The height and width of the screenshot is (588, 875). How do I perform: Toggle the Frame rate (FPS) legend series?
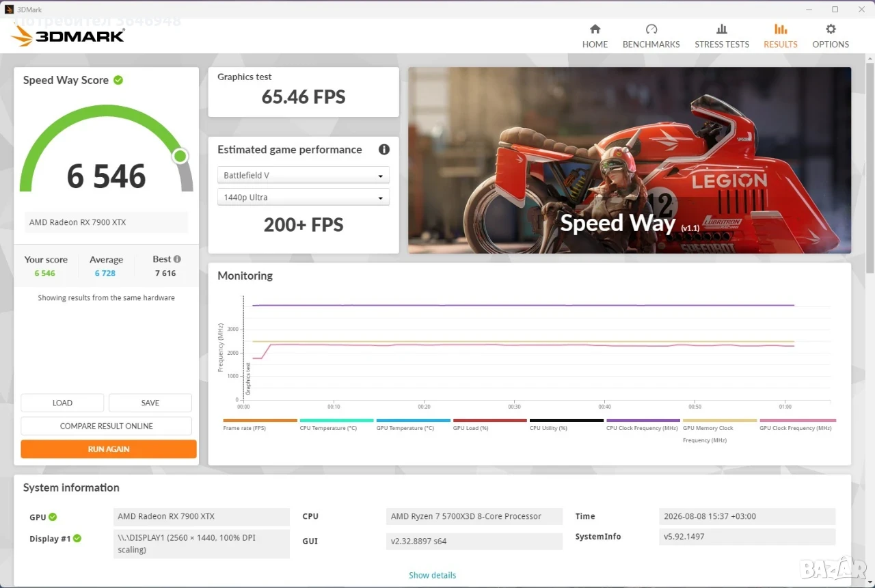click(260, 425)
